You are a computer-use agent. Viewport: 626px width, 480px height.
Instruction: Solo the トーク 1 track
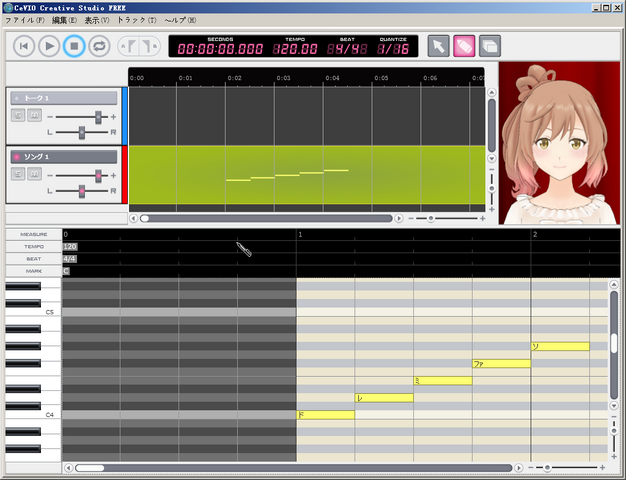click(18, 115)
